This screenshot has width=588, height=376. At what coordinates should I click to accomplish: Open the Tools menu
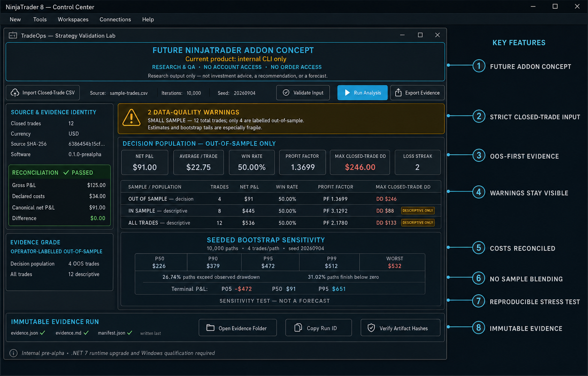pyautogui.click(x=40, y=19)
